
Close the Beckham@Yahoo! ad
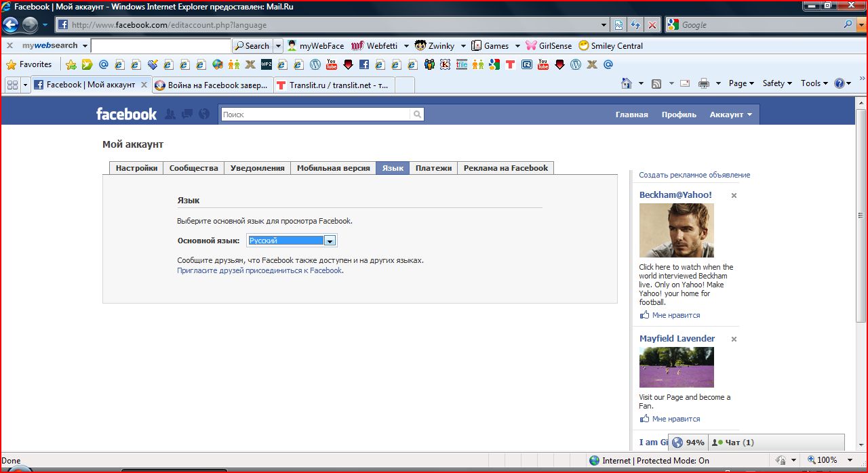point(734,195)
